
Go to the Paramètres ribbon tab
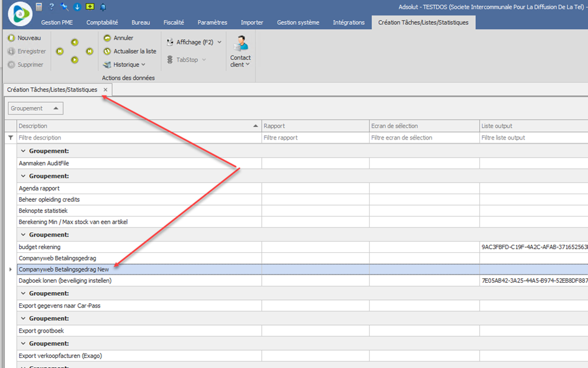(x=212, y=22)
